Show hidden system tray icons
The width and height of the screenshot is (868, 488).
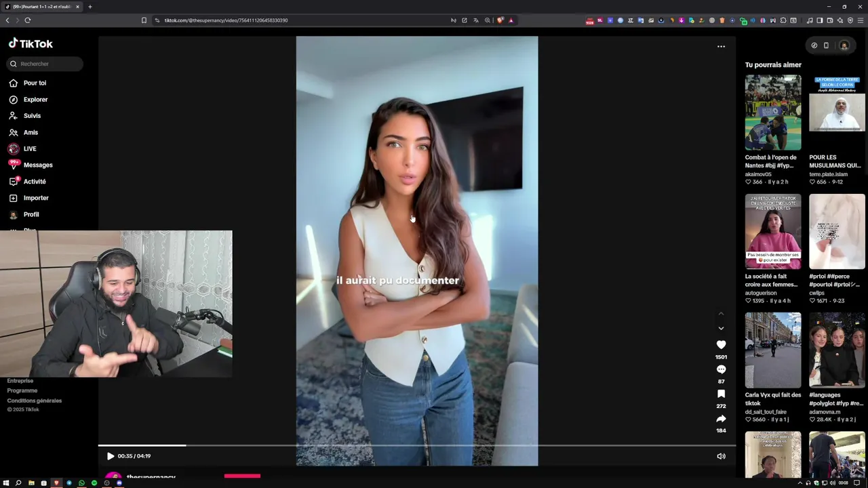pyautogui.click(x=800, y=483)
